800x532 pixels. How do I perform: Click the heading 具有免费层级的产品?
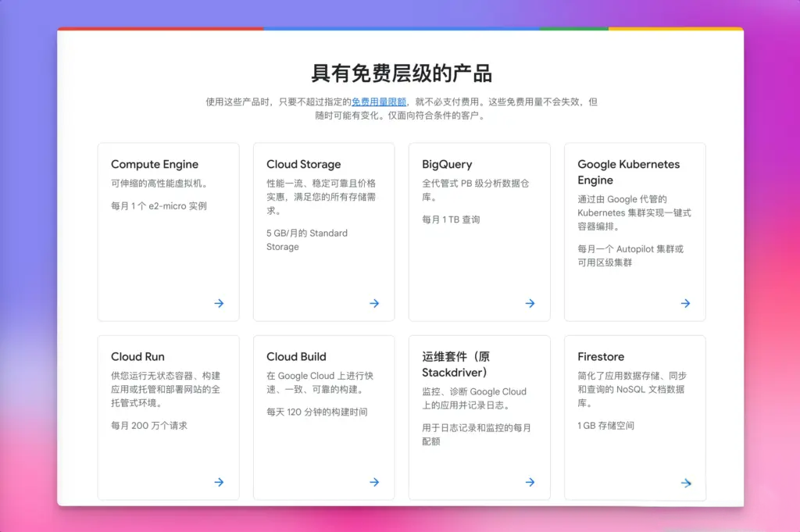(402, 73)
